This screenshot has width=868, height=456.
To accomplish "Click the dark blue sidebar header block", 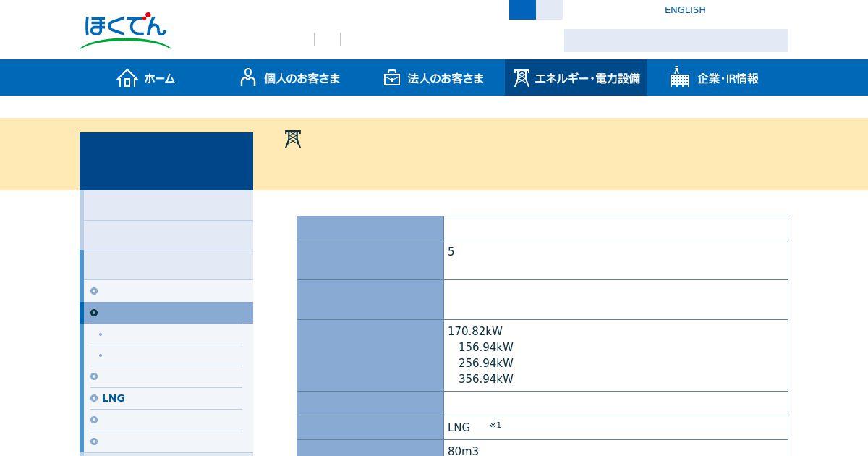I will (x=166, y=161).
